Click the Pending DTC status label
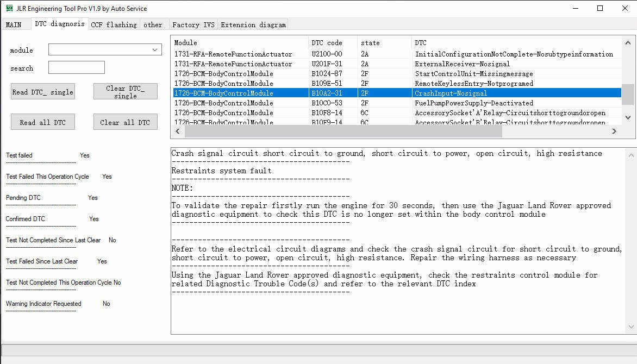This screenshot has height=364, width=637. pyautogui.click(x=23, y=197)
